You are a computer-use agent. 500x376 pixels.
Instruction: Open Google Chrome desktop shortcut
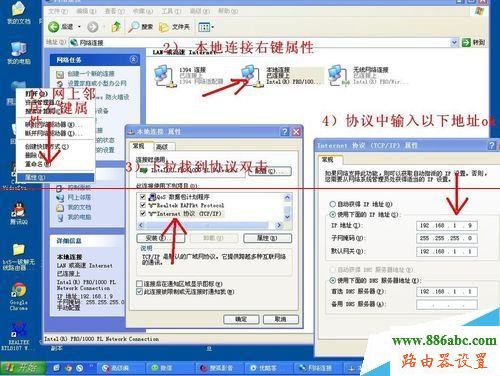(18, 297)
